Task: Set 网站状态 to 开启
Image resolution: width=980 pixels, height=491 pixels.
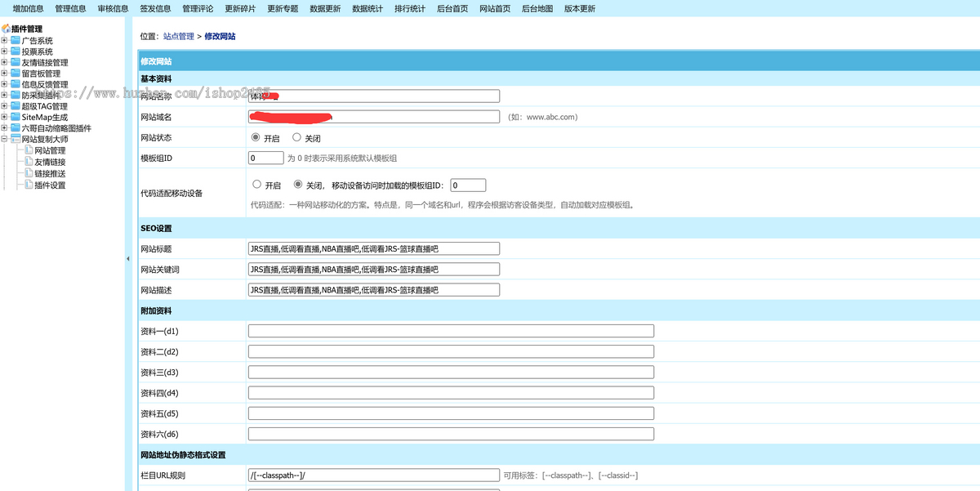Action: coord(256,138)
